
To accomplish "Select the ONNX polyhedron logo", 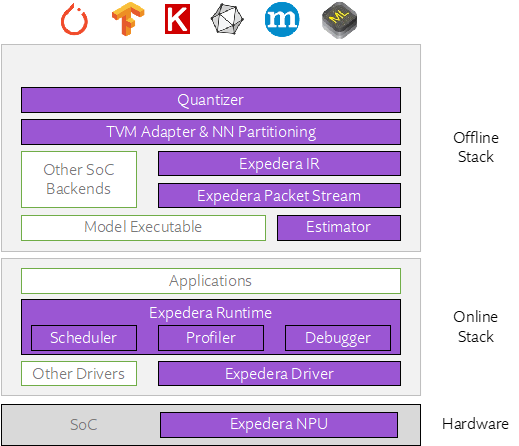I will click(227, 19).
